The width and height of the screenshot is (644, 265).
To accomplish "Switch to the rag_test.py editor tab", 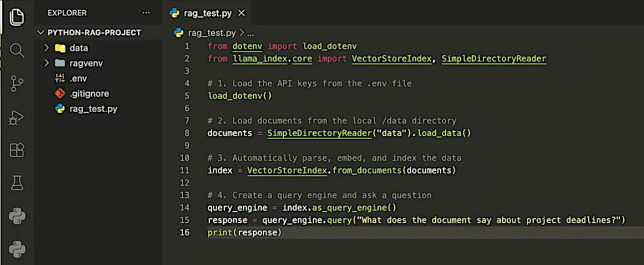I will click(208, 13).
